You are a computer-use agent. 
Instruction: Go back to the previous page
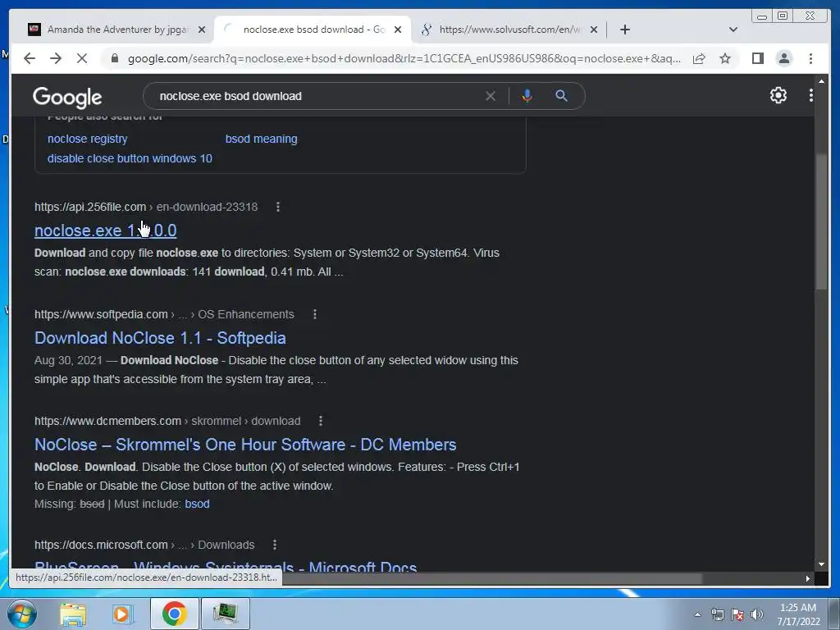click(x=30, y=58)
